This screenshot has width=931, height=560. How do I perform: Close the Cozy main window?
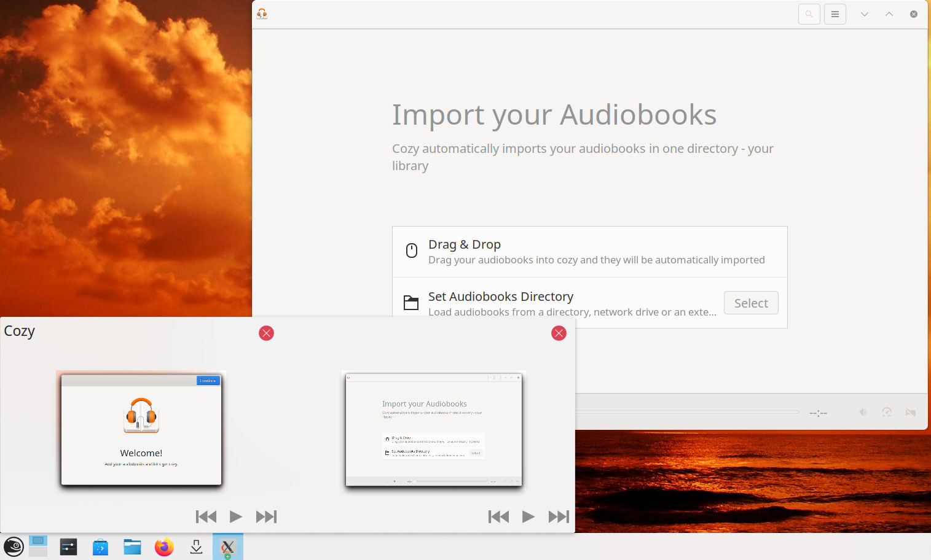913,14
